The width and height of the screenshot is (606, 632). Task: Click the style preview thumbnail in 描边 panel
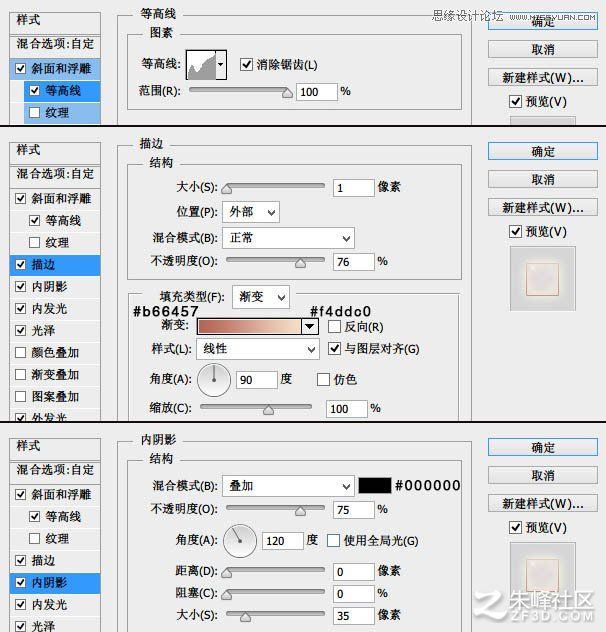point(542,279)
